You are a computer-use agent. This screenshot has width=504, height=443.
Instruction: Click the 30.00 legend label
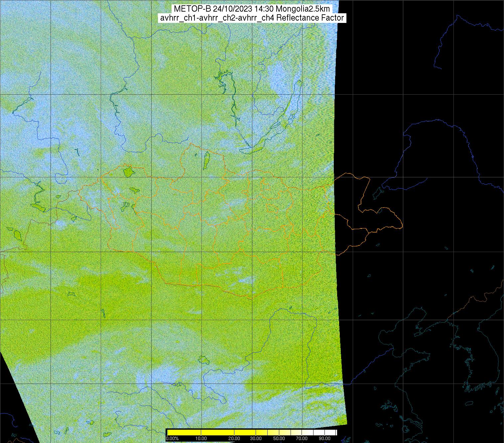(256, 439)
